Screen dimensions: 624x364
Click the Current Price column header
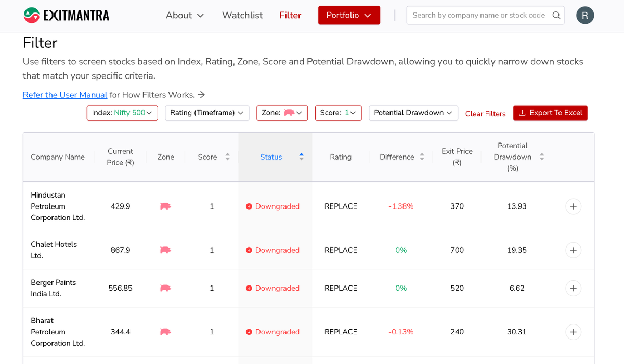coord(121,157)
